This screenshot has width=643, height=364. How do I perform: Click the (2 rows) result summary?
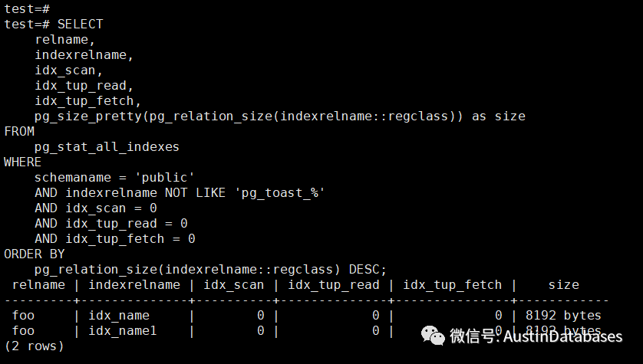pyautogui.click(x=34, y=346)
